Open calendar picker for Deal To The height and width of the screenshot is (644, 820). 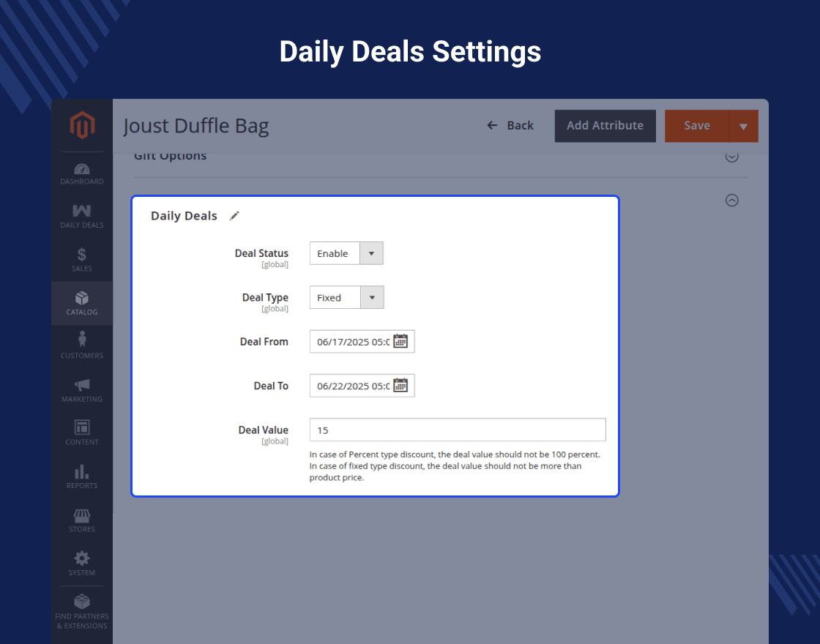(x=400, y=386)
